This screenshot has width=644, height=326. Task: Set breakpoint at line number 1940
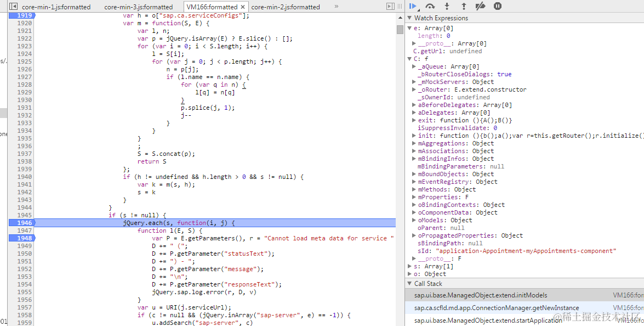pos(24,177)
